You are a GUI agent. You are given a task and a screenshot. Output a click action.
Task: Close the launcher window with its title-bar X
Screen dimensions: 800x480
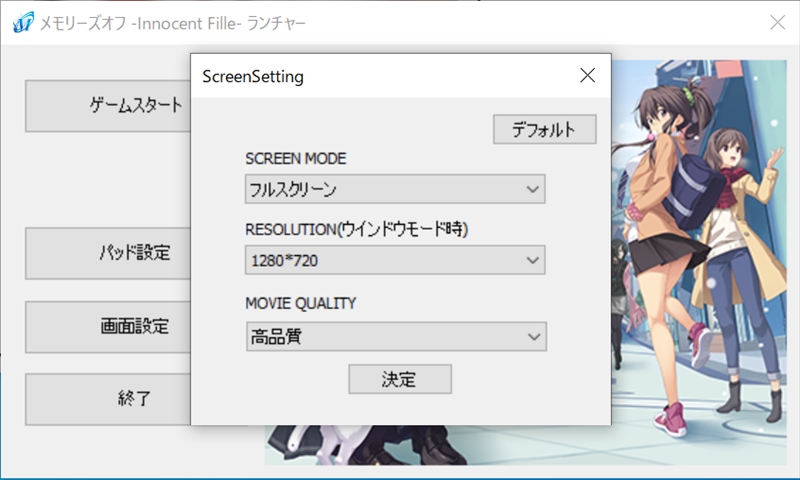coord(778,22)
